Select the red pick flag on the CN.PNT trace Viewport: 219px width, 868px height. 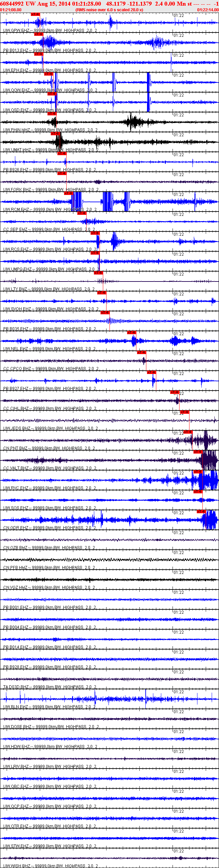click(x=187, y=432)
